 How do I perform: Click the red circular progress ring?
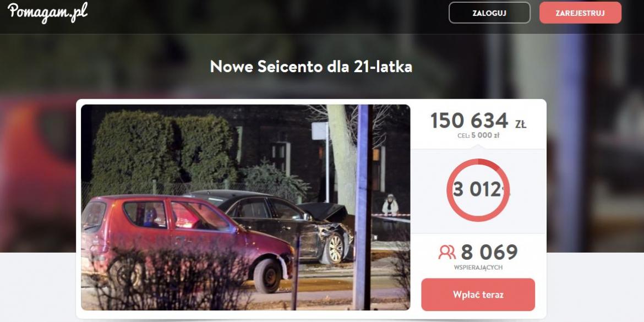pos(478,190)
